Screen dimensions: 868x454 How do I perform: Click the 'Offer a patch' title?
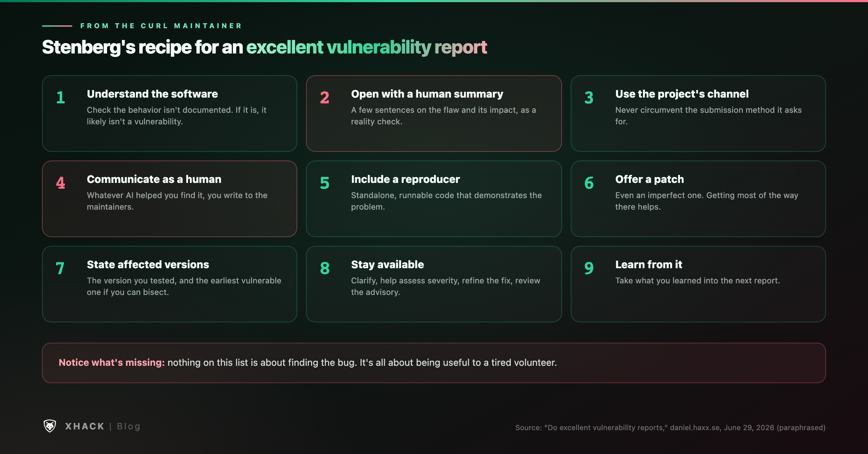point(650,179)
